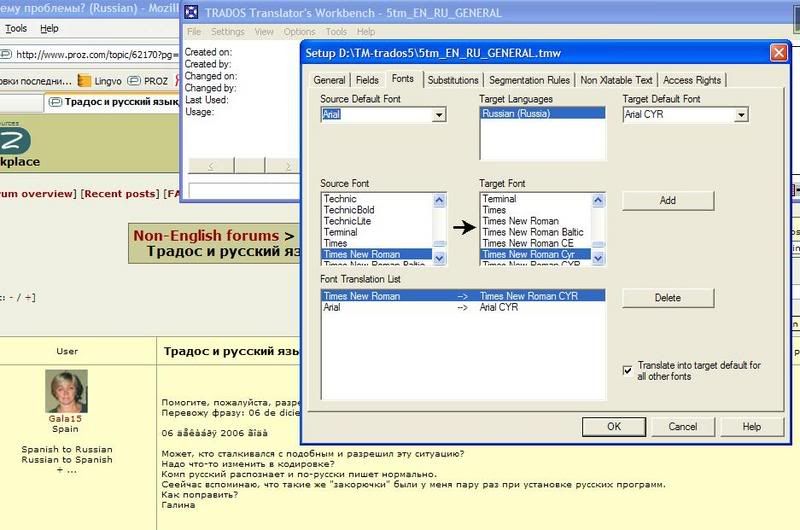Image resolution: width=800 pixels, height=530 pixels.
Task: Open the General tab in Setup dialog
Action: click(329, 80)
